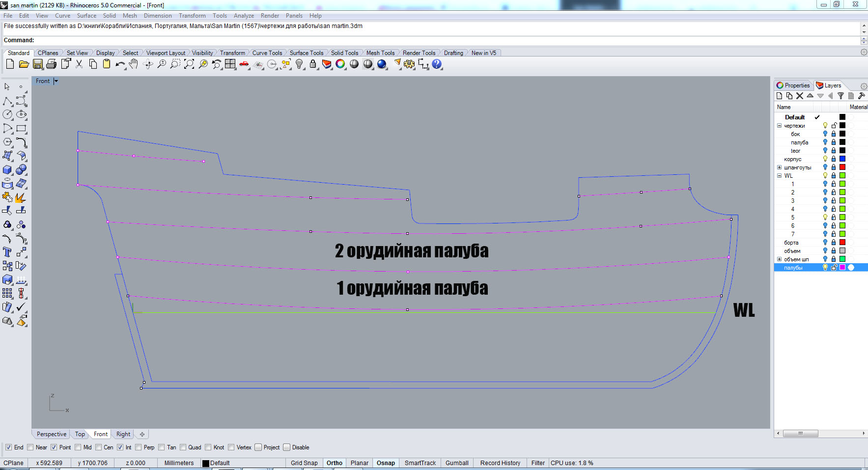Toggle the Ortho status bar button
Screen dimensions: 868x470
coord(334,463)
